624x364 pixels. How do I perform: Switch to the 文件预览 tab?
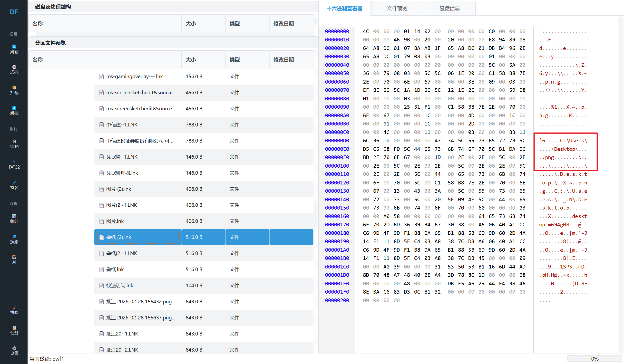397,9
